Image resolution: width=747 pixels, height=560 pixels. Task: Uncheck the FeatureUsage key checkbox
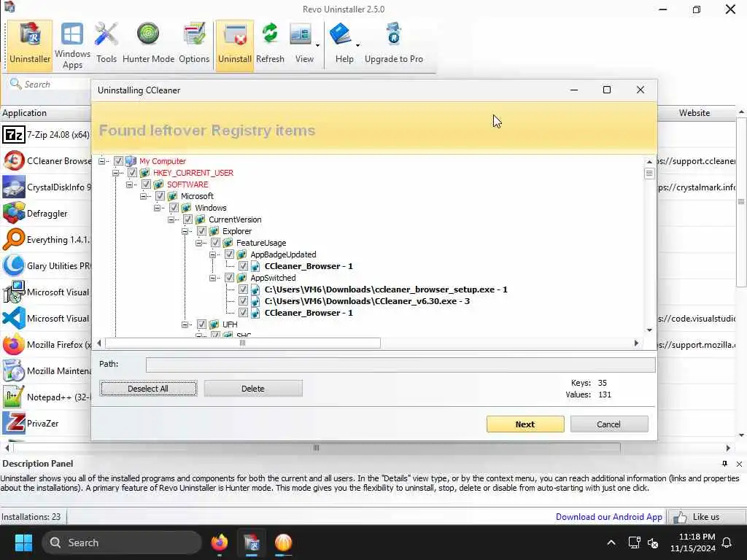pyautogui.click(x=215, y=242)
